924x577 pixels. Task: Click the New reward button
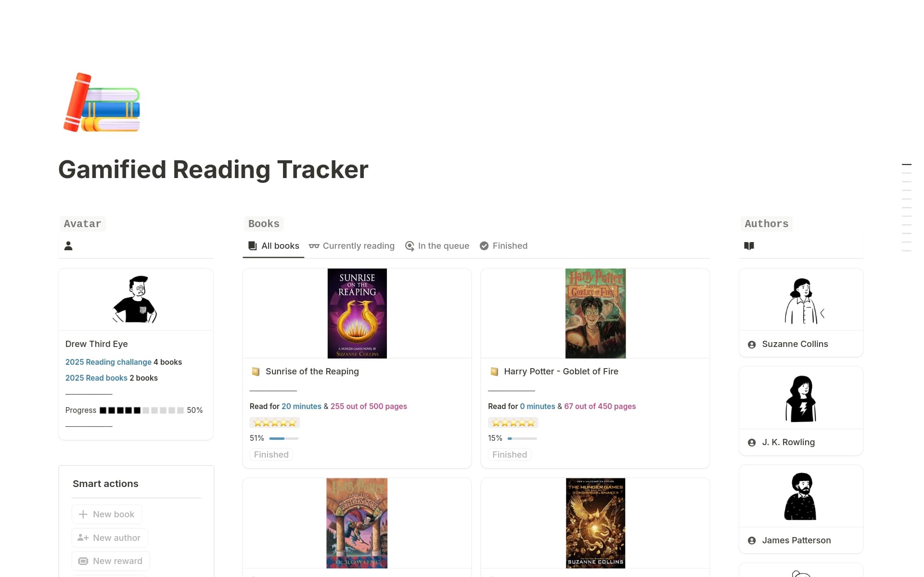(110, 561)
